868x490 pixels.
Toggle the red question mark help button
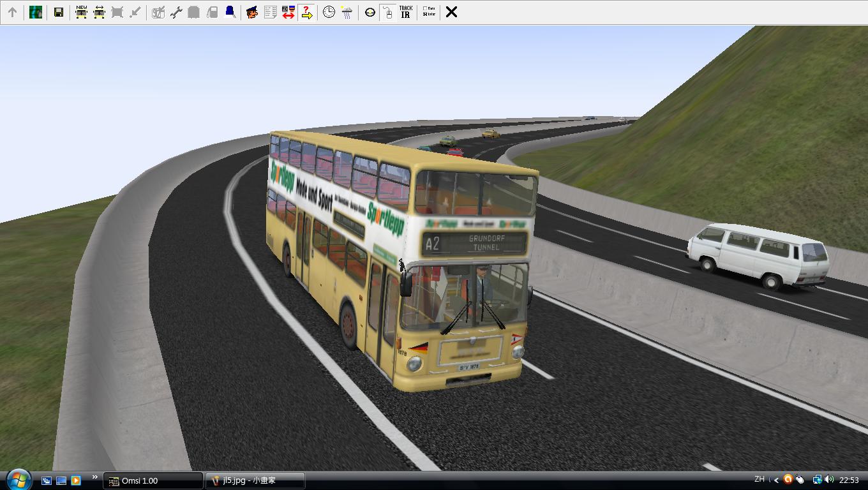(306, 12)
